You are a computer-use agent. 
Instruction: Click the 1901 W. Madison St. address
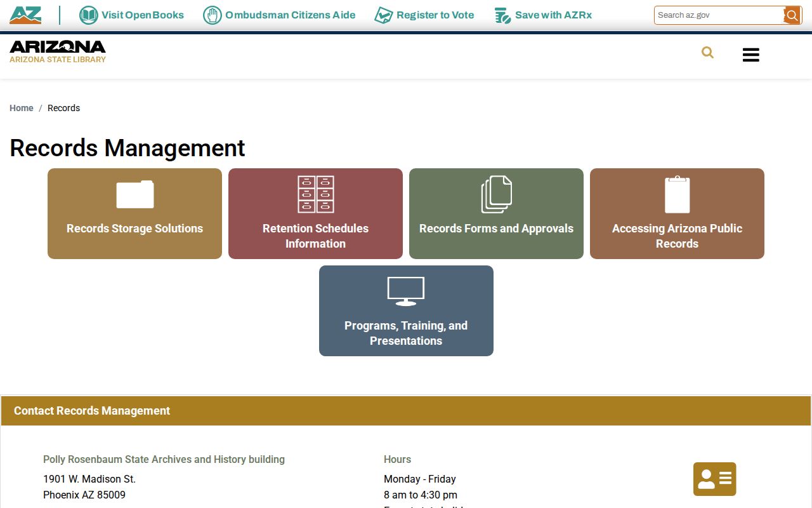(89, 479)
